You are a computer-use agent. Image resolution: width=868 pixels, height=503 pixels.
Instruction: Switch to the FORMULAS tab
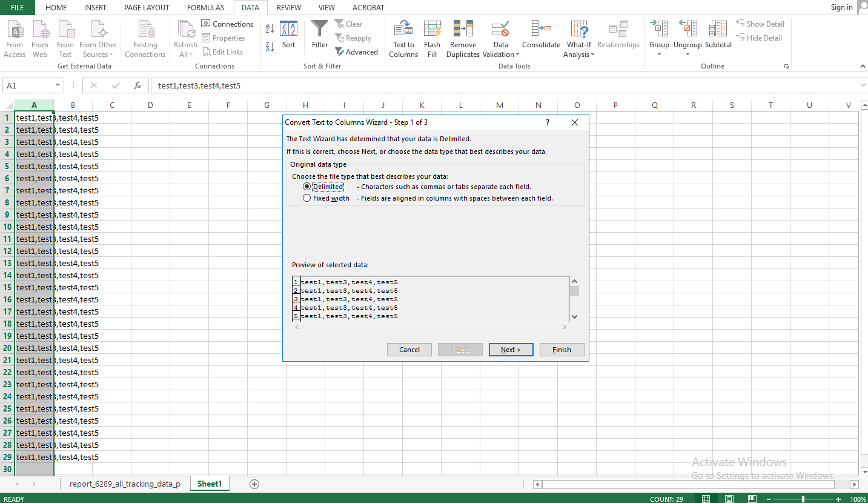pyautogui.click(x=205, y=7)
